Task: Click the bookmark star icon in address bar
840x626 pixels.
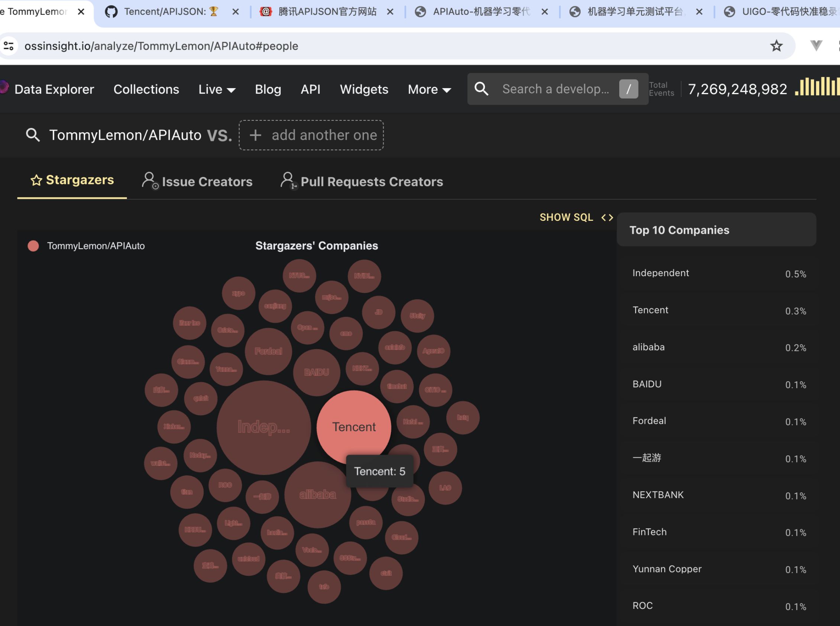Action: point(776,46)
